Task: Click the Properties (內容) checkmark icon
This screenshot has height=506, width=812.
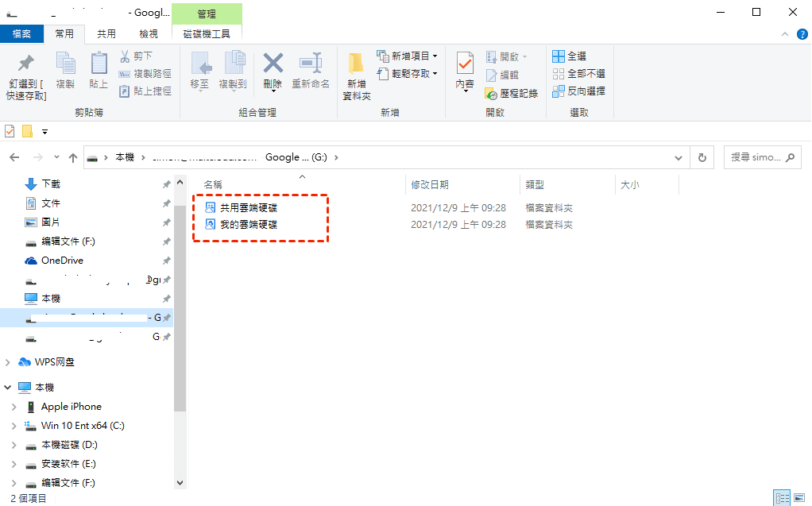Action: pos(465,64)
